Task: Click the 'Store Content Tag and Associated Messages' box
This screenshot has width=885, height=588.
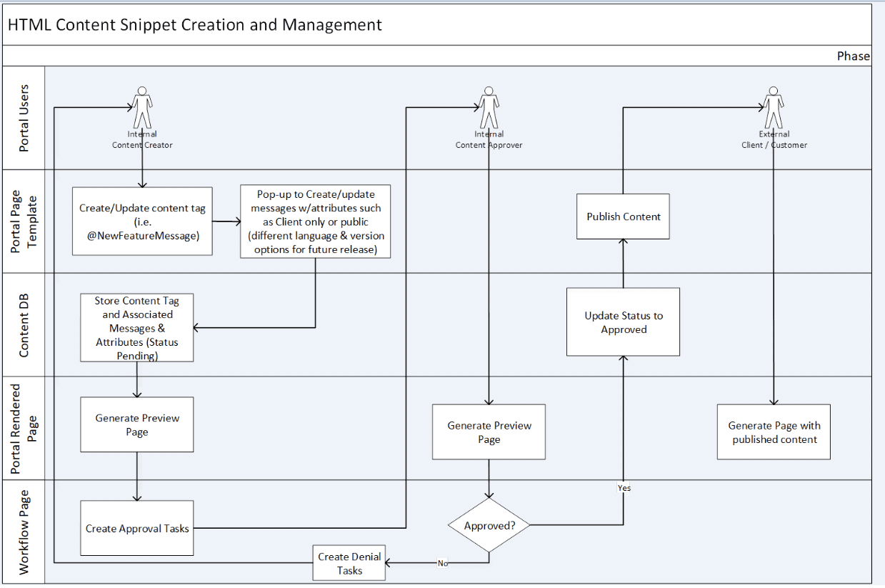Action: (x=137, y=327)
